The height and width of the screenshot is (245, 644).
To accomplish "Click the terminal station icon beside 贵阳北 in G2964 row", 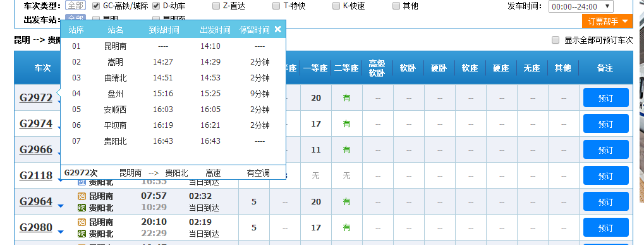I will 82,208.
